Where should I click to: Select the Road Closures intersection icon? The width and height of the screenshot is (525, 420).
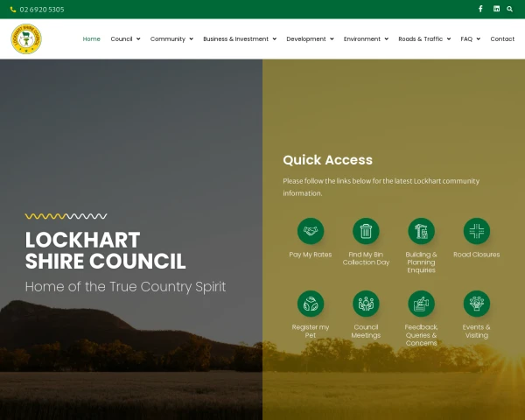coord(477,231)
